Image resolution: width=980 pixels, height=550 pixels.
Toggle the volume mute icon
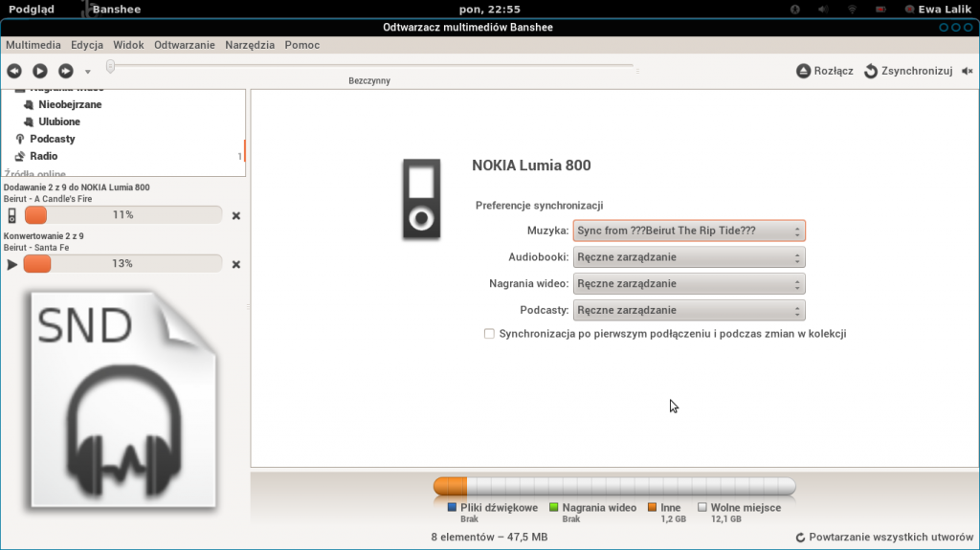coord(967,71)
